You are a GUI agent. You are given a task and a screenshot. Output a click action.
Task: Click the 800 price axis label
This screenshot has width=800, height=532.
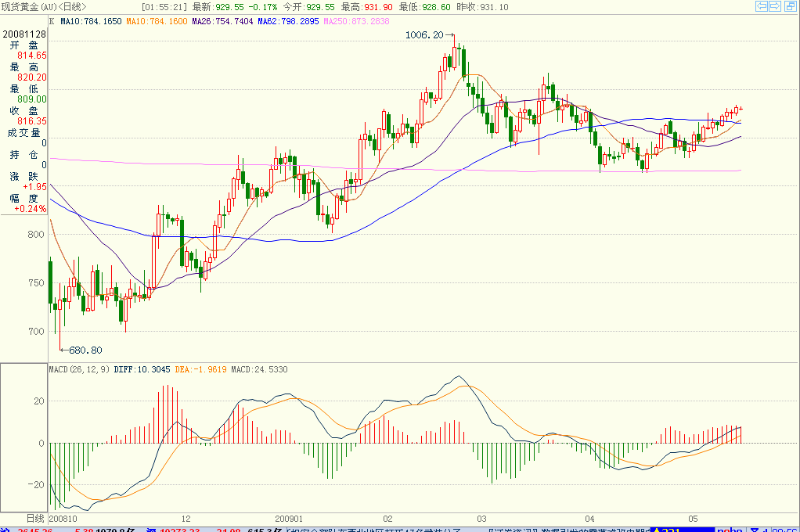36,235
